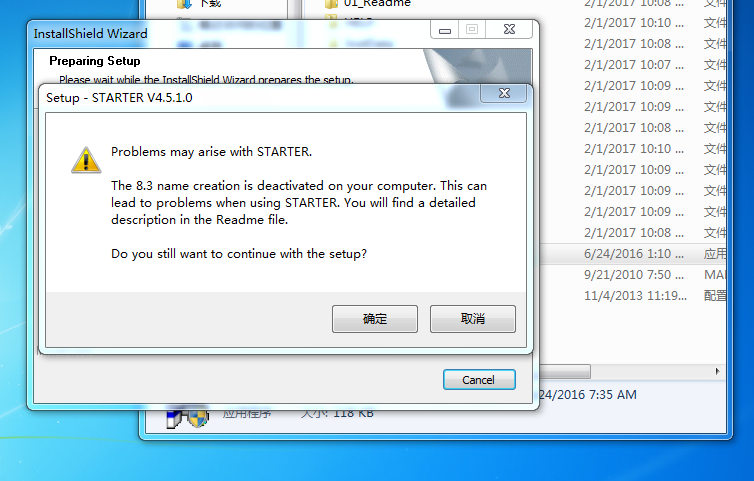
Task: Click the scroll-right arrow of the horizontal scrollbar
Action: (x=717, y=371)
